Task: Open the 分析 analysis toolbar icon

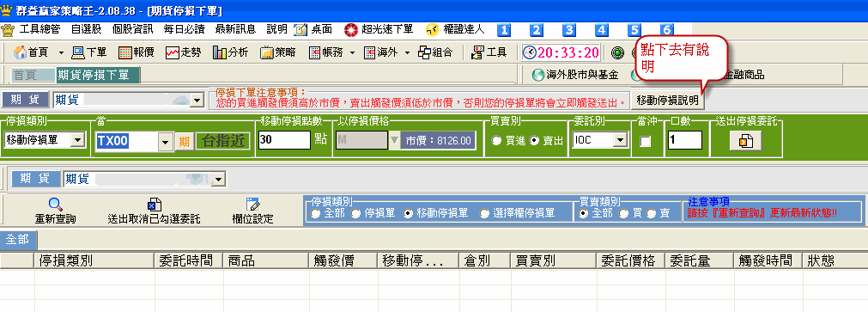Action: coord(230,52)
